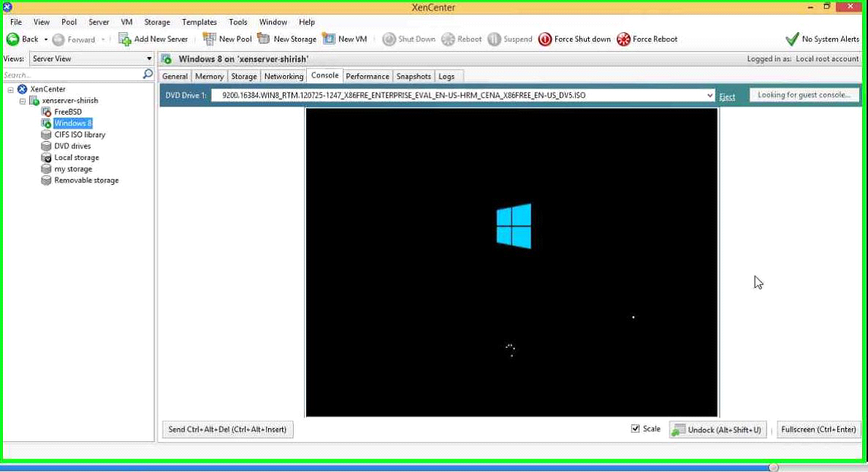Click the DVD drives storage icon
Viewport: 868px width, 472px height.
(x=47, y=147)
